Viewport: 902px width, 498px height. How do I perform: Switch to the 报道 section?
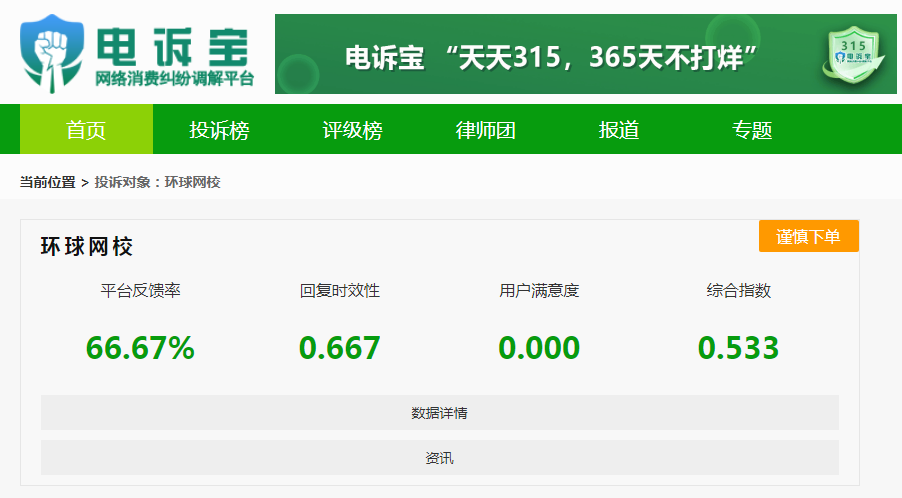pos(619,130)
